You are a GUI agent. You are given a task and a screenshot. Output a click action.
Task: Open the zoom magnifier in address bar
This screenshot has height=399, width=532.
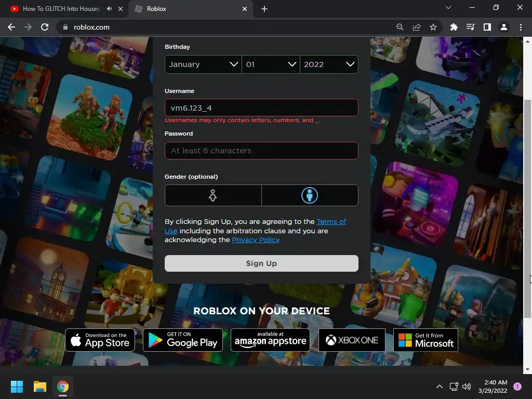(400, 27)
